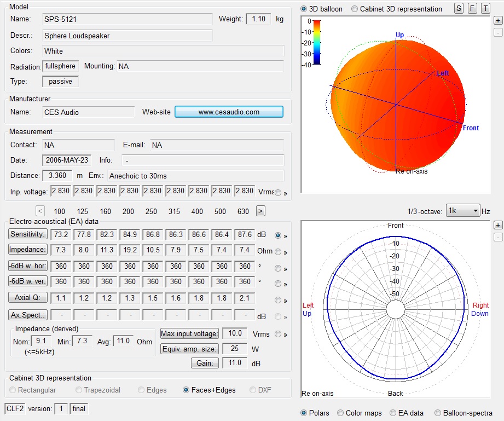504x421 pixels.
Task: Click the Equiv. amp. size button
Action: [190, 349]
